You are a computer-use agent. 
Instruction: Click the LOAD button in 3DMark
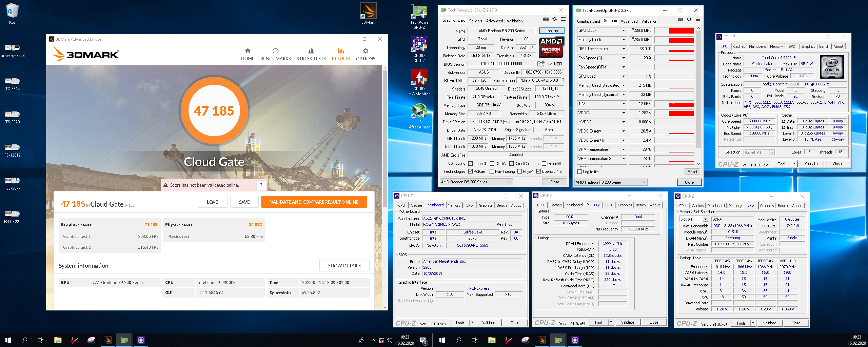pyautogui.click(x=213, y=202)
